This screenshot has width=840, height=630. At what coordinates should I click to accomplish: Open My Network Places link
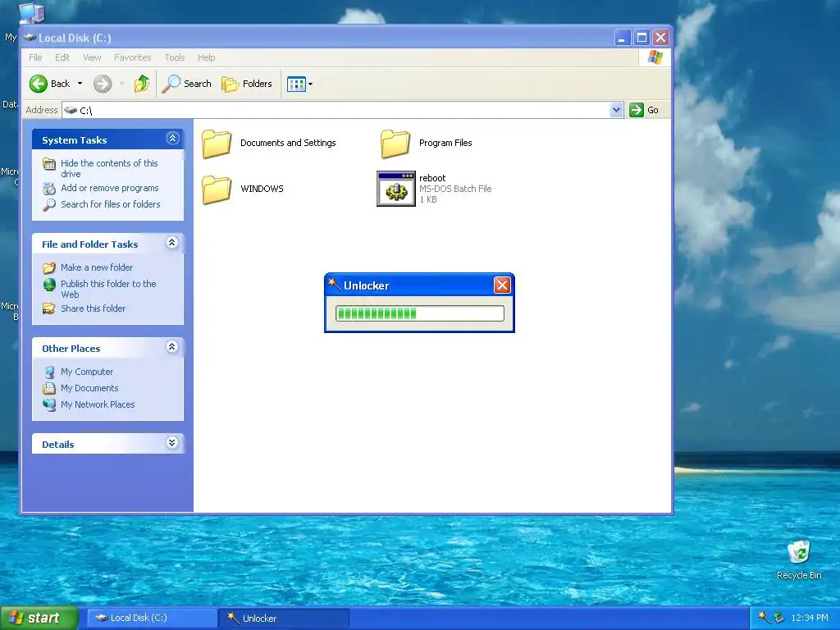click(98, 404)
